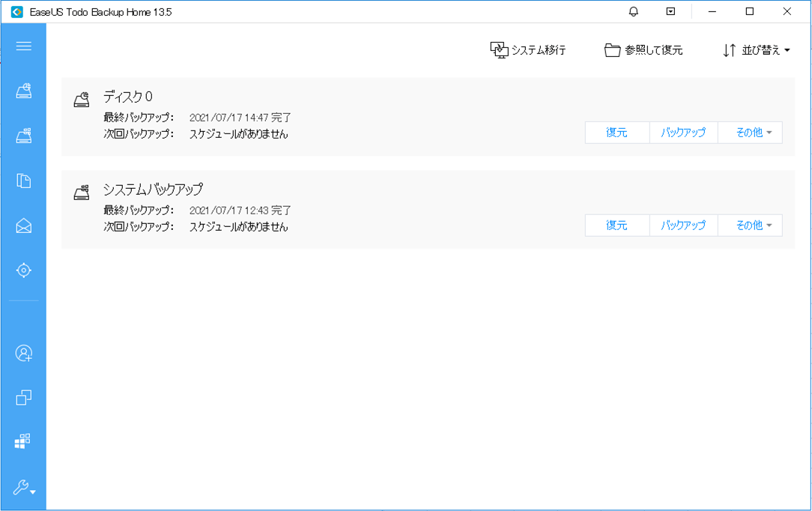Click システム移行 in the top toolbar
The height and width of the screenshot is (511, 812).
(528, 50)
